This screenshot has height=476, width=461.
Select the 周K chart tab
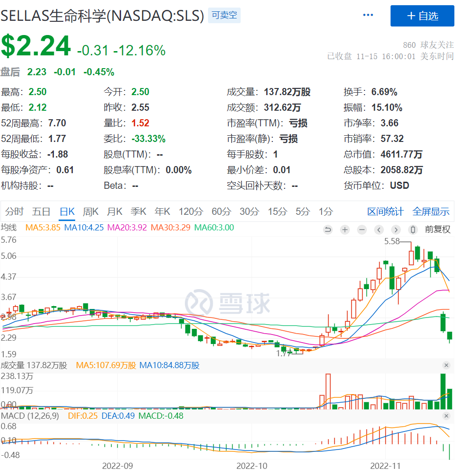[x=91, y=212]
